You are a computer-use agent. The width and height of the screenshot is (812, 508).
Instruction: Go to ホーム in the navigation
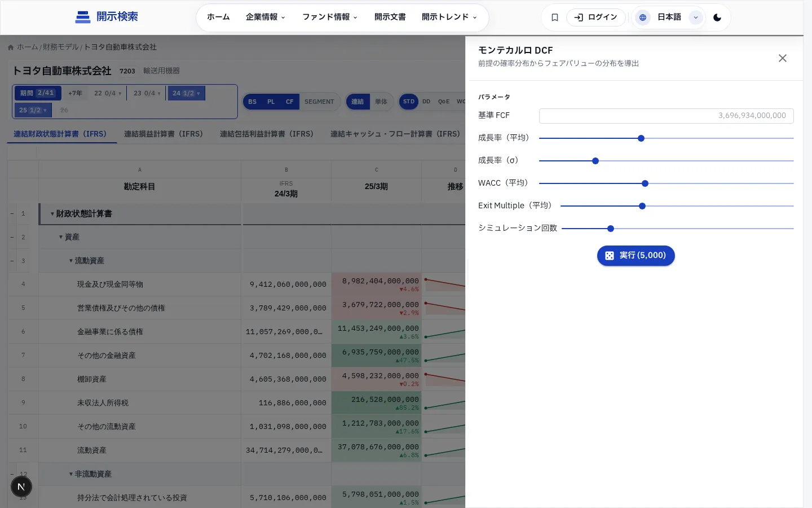coord(218,17)
